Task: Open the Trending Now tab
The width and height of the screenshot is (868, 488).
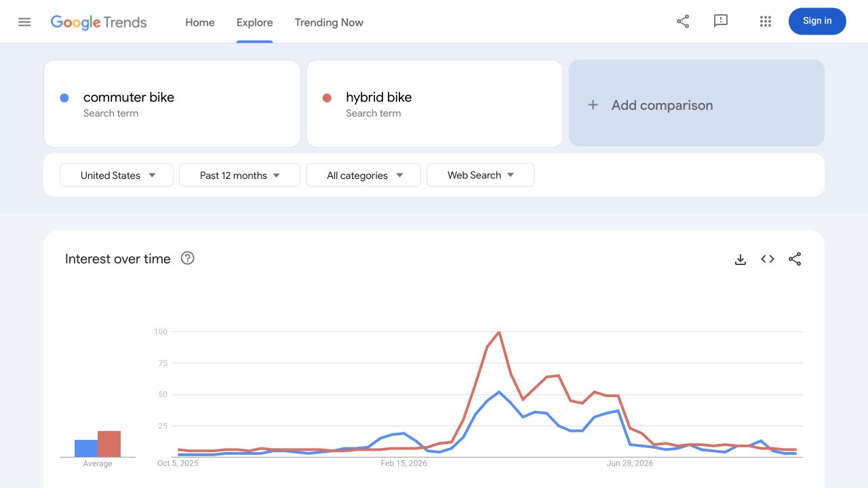Action: pyautogui.click(x=329, y=22)
